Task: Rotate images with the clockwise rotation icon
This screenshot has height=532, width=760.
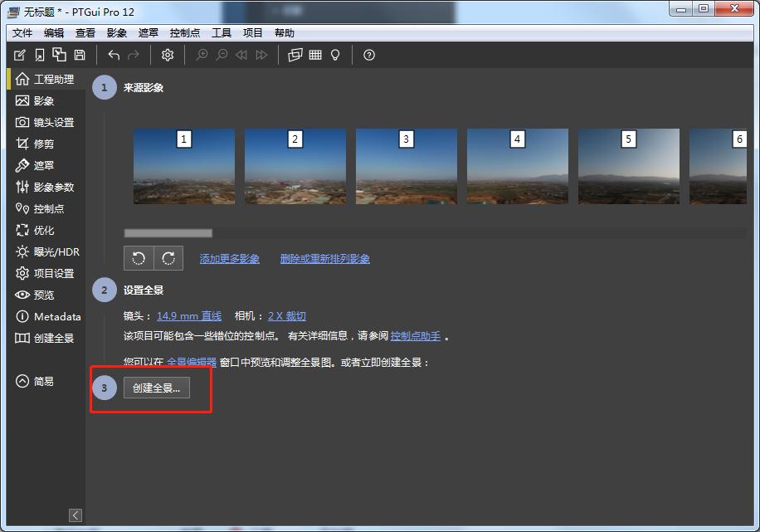Action: (168, 257)
